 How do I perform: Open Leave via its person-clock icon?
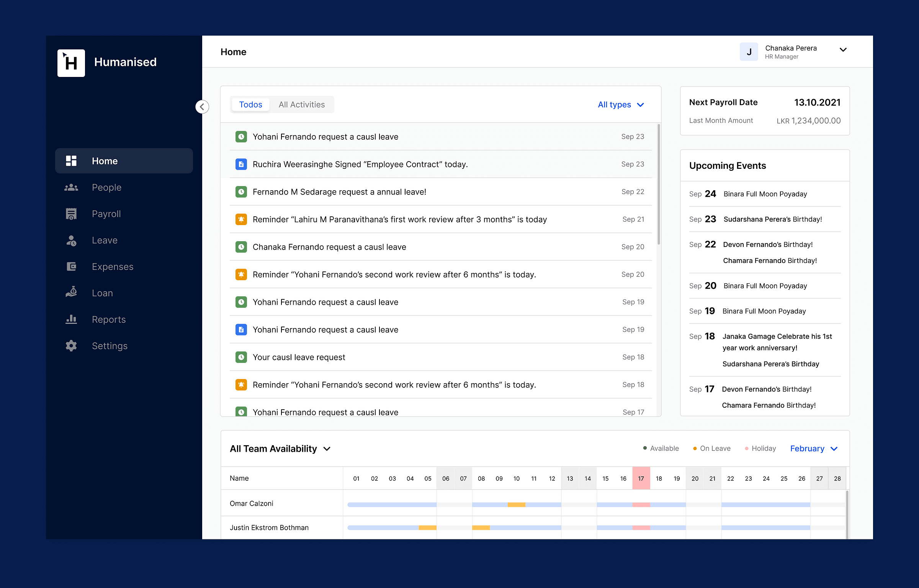tap(71, 240)
